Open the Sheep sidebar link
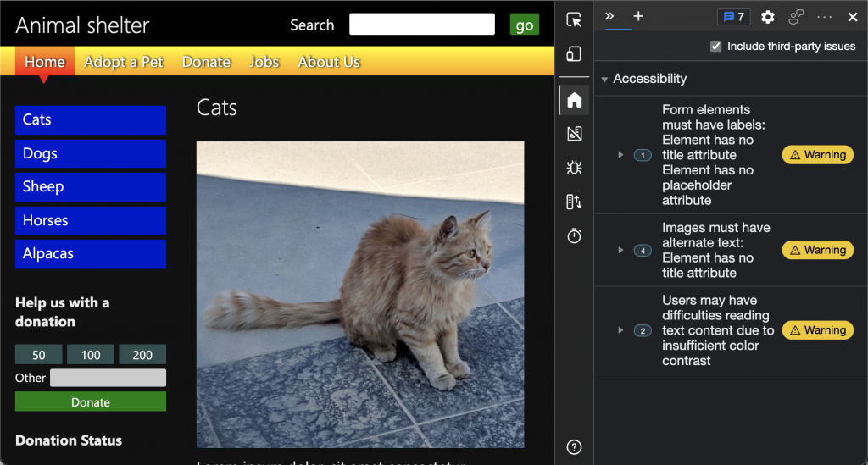The height and width of the screenshot is (465, 868). (x=91, y=187)
